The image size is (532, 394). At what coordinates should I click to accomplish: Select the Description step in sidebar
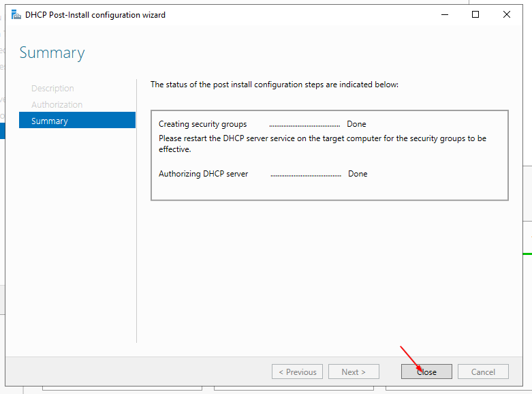tap(52, 88)
